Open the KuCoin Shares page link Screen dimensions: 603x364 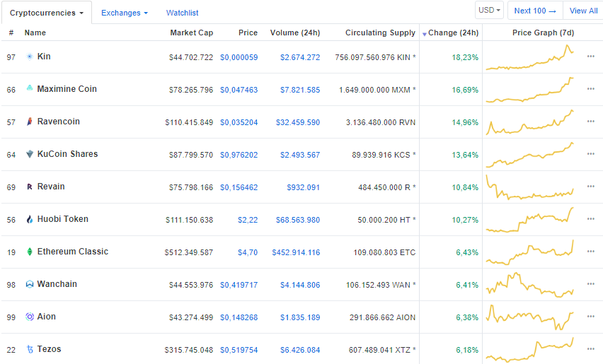click(x=67, y=154)
